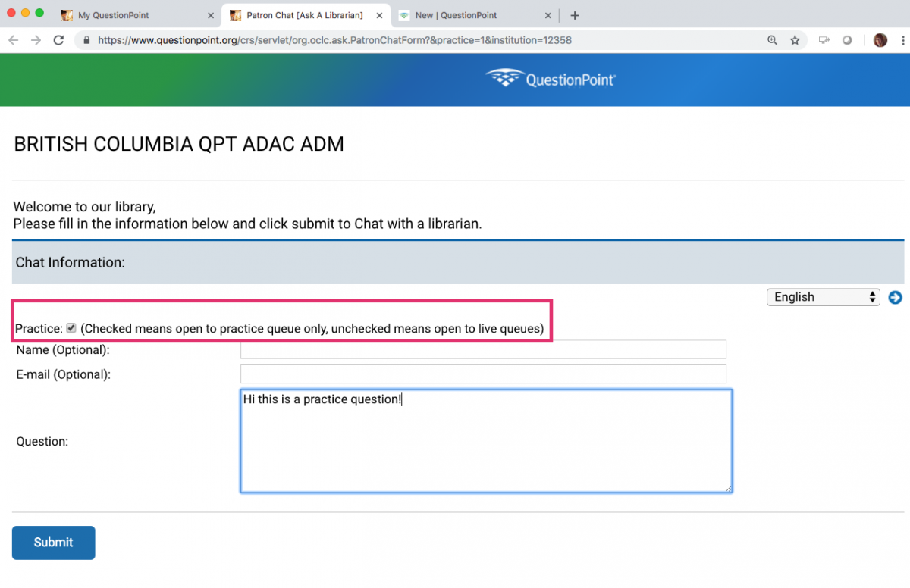Bookmark this page with the star icon
910x588 pixels.
[x=795, y=40]
